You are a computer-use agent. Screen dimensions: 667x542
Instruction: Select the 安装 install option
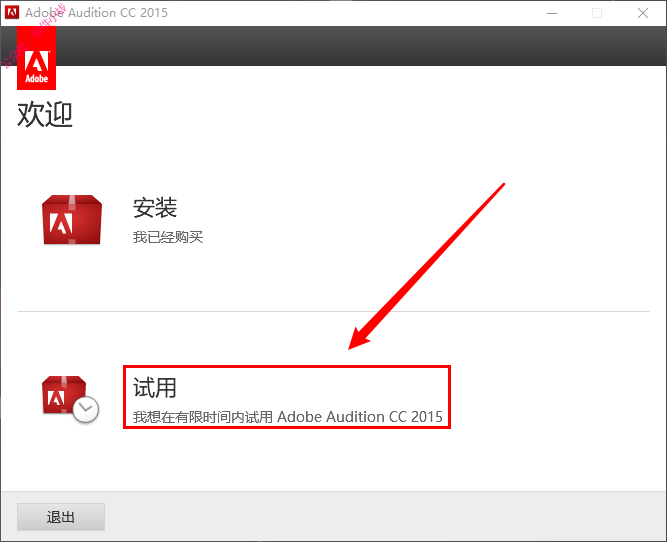pos(155,208)
